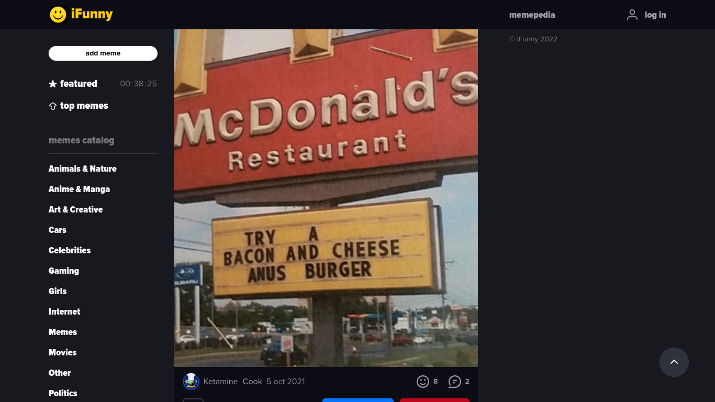Viewport: 715px width, 402px height.
Task: Click the top memes arrow icon
Action: pos(53,106)
